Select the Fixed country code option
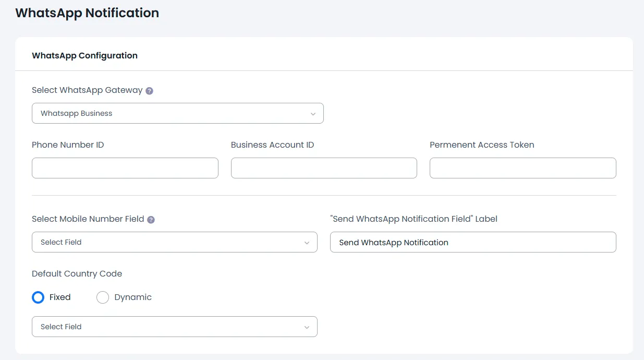Viewport: 644px width, 360px height. pyautogui.click(x=38, y=297)
